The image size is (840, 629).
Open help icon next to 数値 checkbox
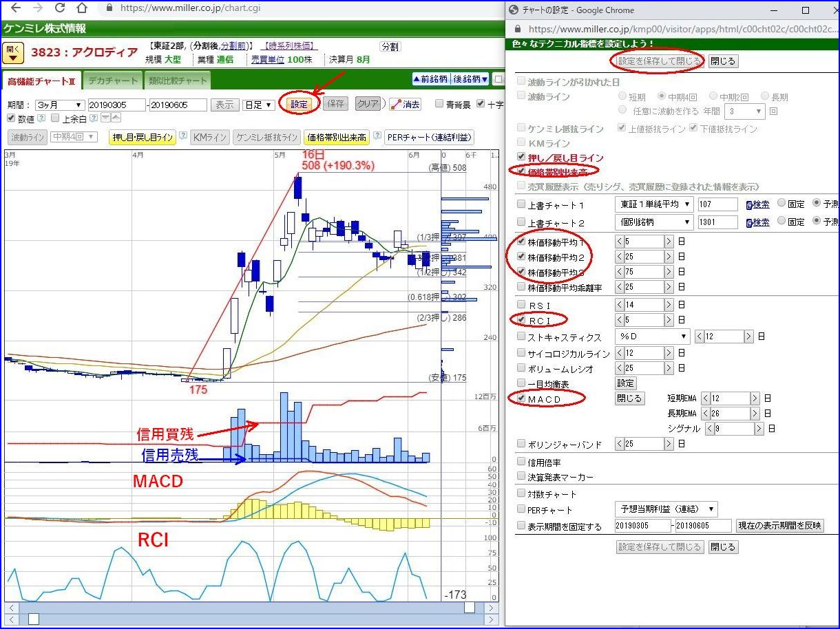coord(41,118)
